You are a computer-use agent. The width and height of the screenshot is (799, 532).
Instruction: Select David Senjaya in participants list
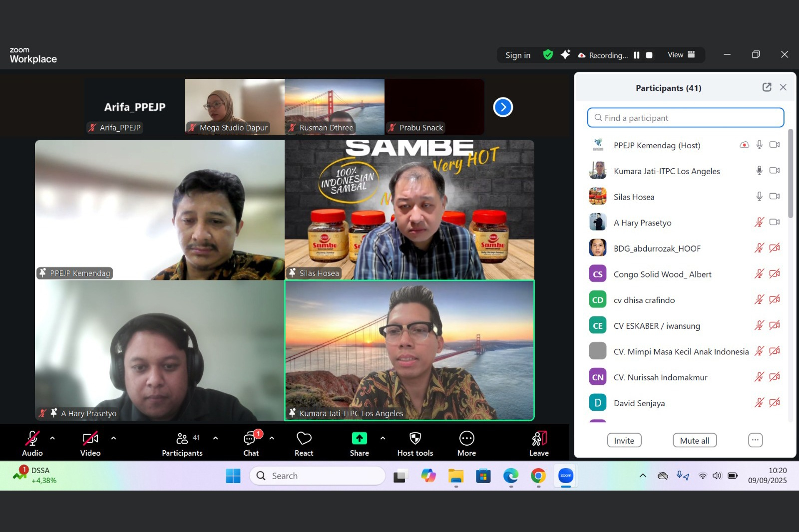(x=685, y=403)
